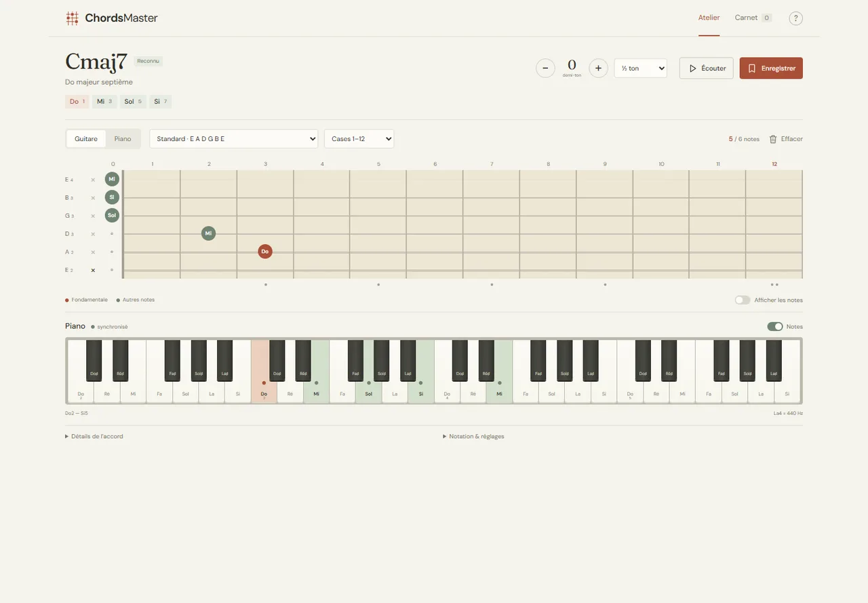
Task: Open the Cases 1–12 fret range dropdown
Action: tap(359, 139)
